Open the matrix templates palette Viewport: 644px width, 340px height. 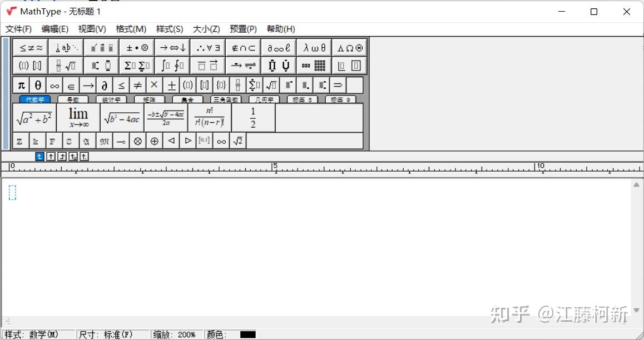(x=314, y=65)
